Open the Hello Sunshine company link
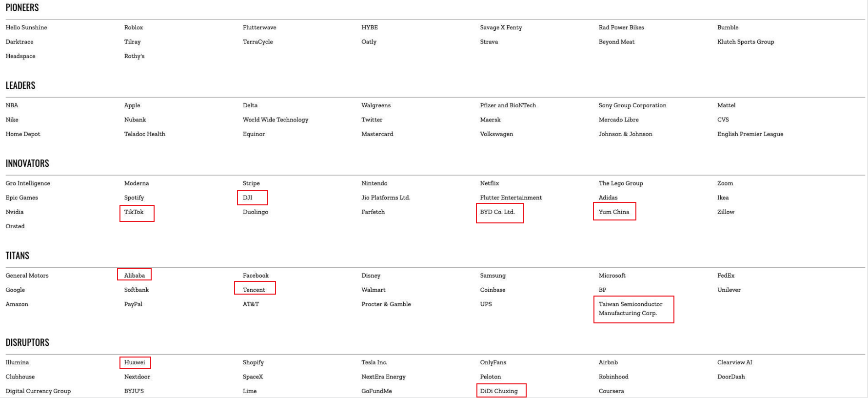This screenshot has height=398, width=868. point(26,27)
